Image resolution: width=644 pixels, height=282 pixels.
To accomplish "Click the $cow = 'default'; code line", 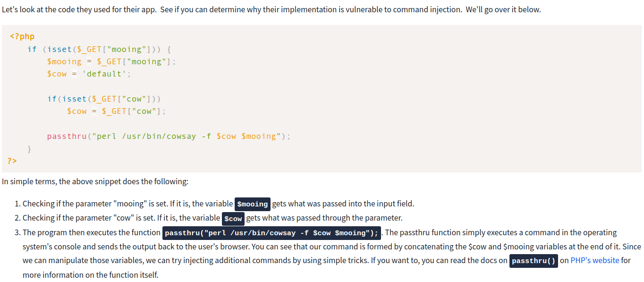I will click(x=89, y=74).
